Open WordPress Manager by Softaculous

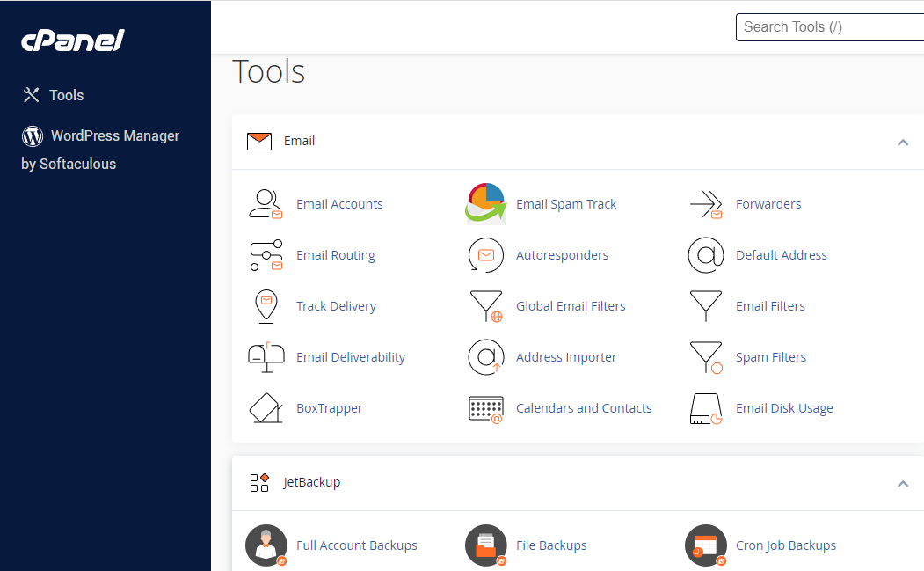[x=100, y=150]
